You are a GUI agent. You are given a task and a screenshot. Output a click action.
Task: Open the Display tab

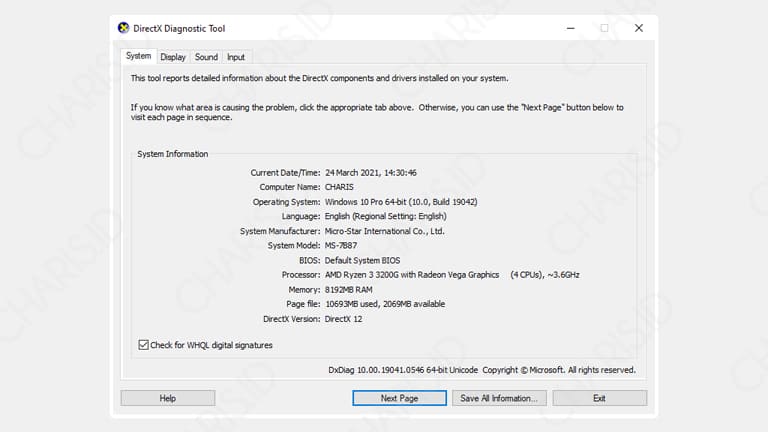click(x=173, y=57)
